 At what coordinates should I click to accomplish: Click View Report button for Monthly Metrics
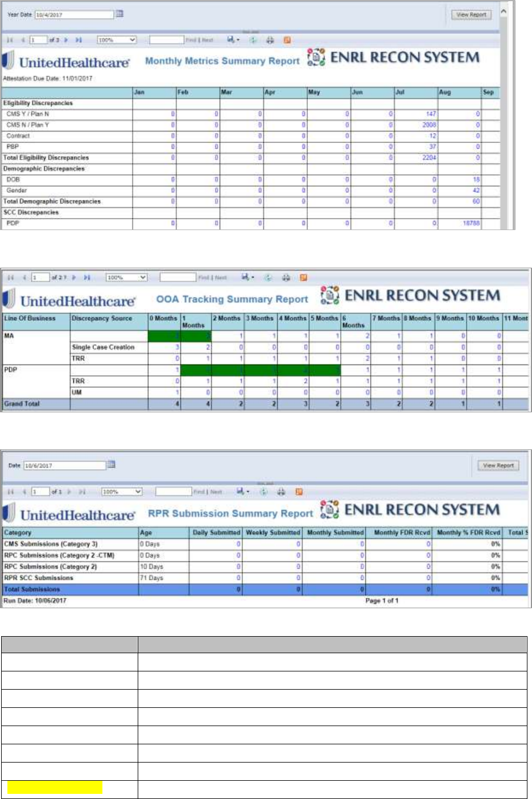(472, 15)
